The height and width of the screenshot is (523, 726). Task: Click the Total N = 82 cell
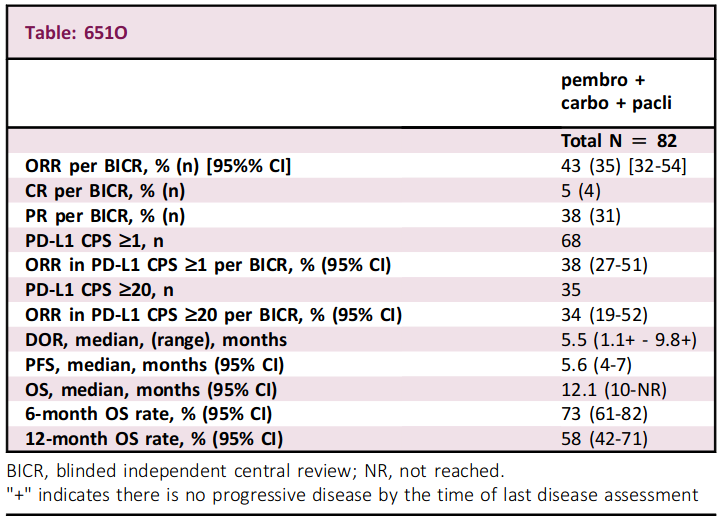619,141
